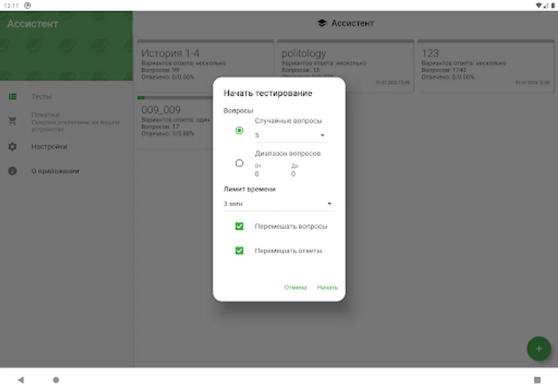Select the Случайные вопросы radio button

239,130
